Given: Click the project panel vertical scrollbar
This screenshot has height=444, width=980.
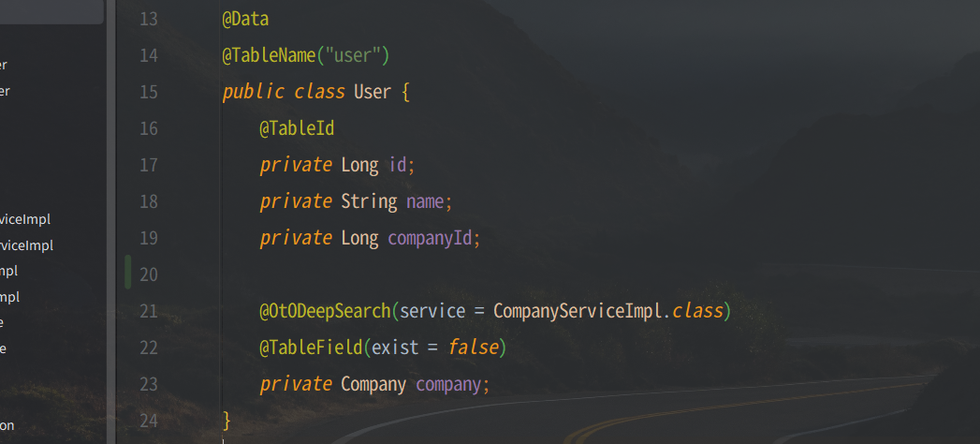Looking at the screenshot, I should coord(110,222).
